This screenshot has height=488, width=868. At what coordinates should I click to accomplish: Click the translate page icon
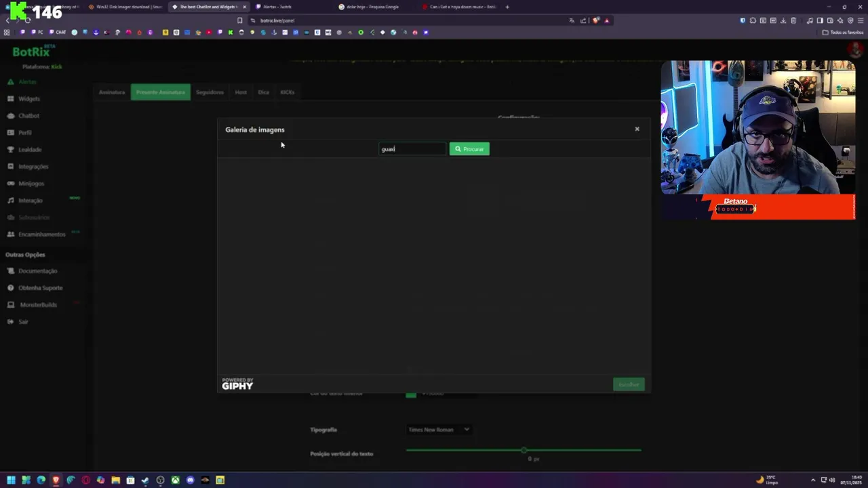pyautogui.click(x=572, y=20)
